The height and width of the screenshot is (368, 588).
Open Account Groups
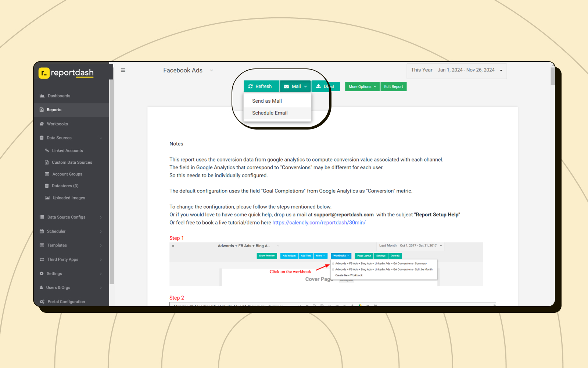click(67, 174)
